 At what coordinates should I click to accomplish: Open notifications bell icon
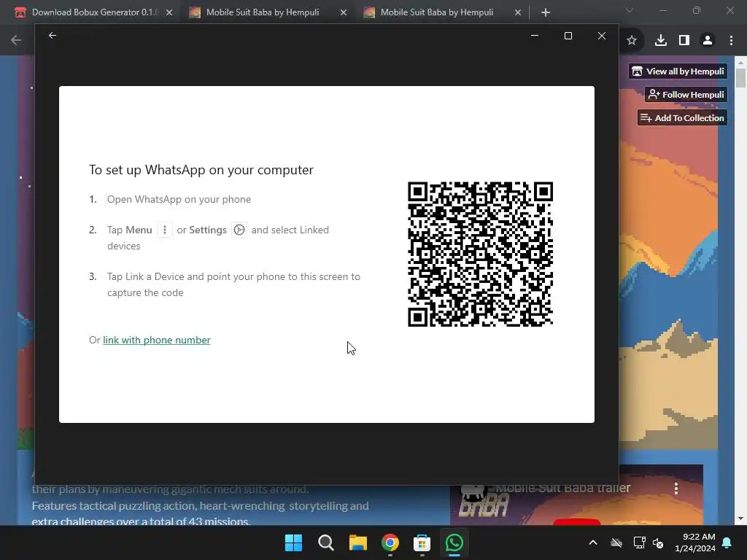(x=727, y=542)
